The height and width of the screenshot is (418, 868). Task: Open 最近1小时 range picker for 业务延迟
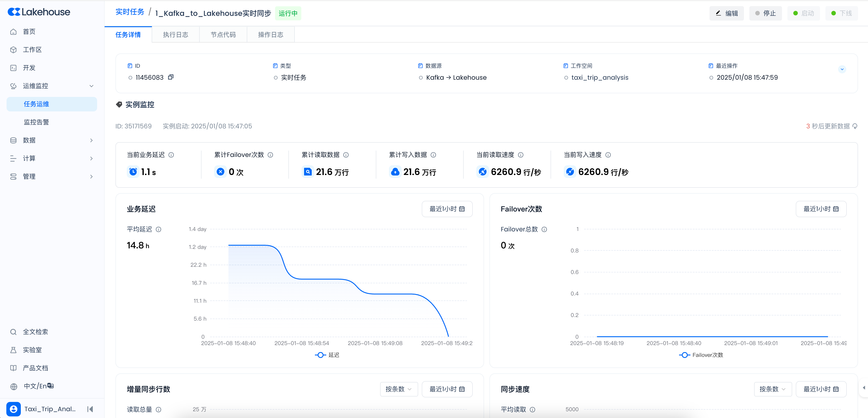[447, 209]
